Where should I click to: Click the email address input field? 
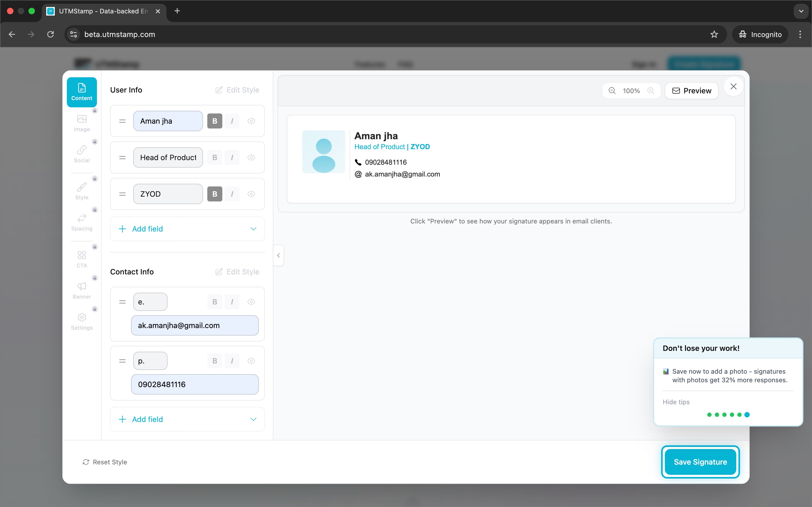click(195, 325)
